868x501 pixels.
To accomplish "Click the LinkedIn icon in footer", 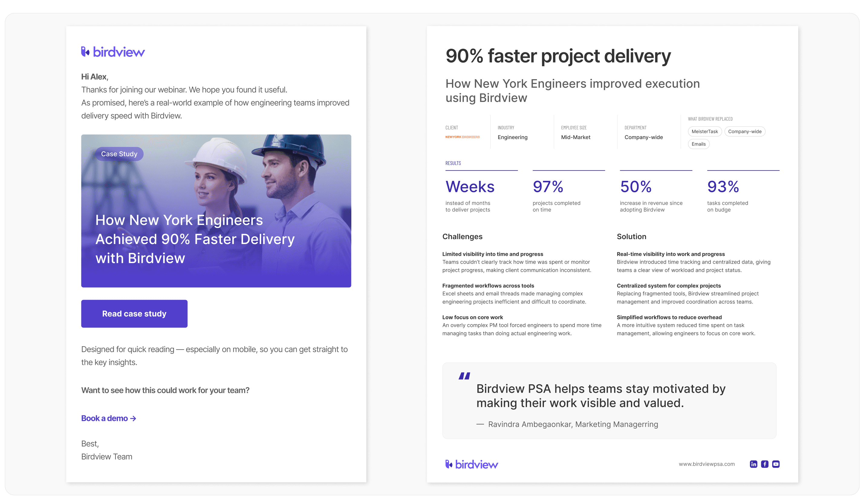I will pos(753,464).
